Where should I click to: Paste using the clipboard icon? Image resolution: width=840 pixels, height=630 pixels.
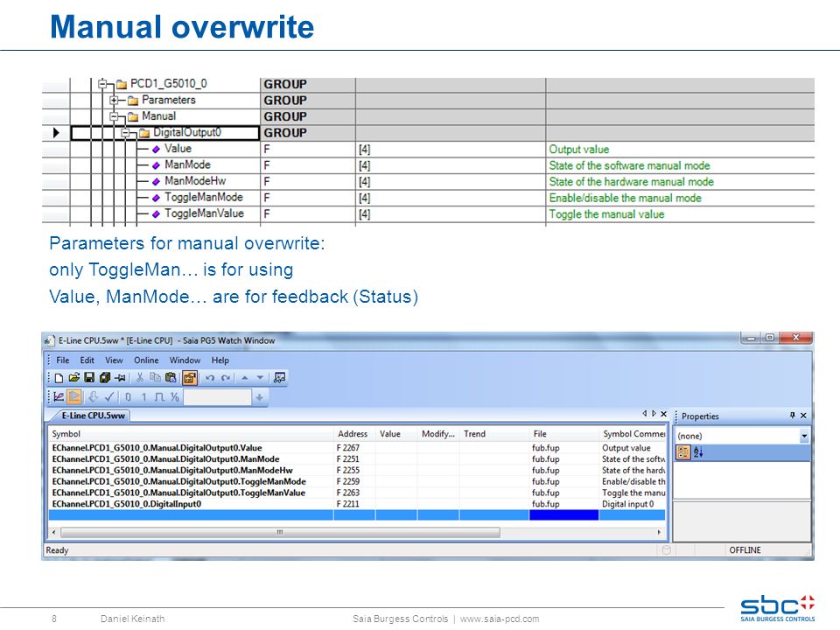171,378
